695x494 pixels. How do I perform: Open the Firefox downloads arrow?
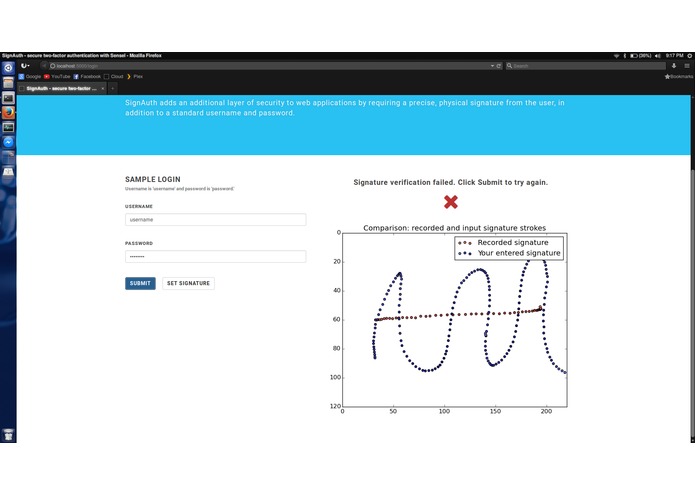click(674, 66)
